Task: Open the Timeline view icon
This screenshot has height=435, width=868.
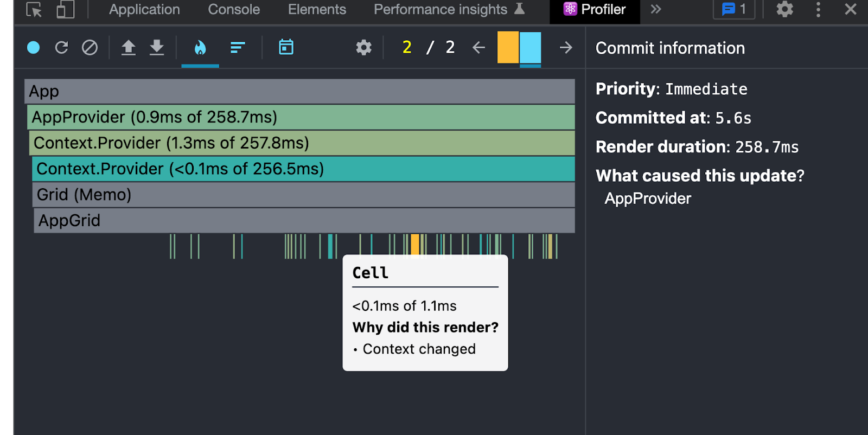Action: point(286,47)
